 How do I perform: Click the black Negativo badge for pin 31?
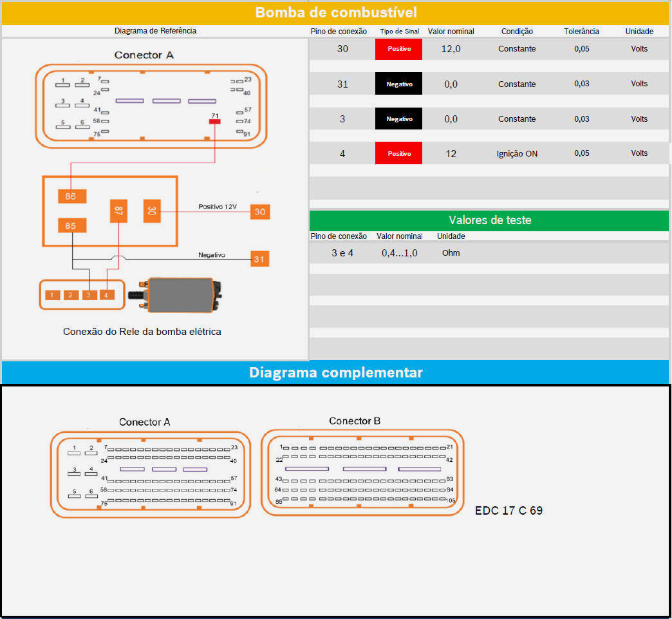point(398,84)
